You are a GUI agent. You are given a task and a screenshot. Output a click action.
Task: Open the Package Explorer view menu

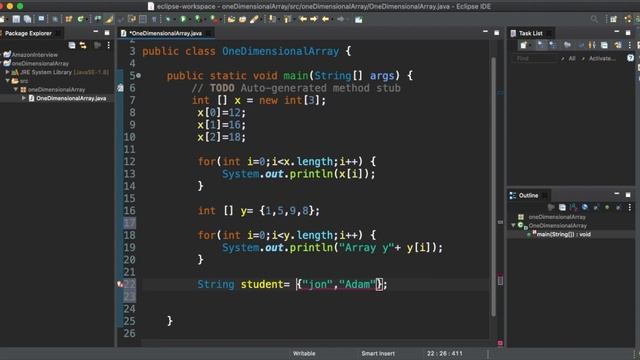(x=109, y=45)
